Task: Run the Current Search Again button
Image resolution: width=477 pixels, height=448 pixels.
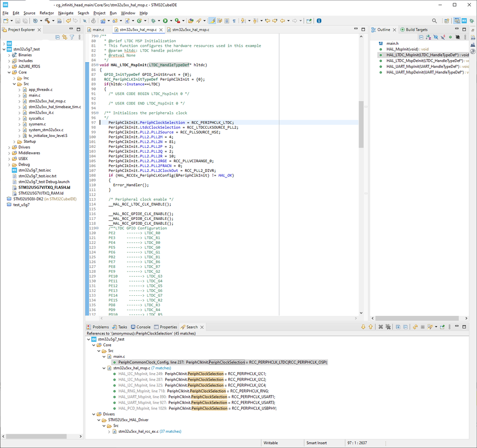Action: click(415, 327)
